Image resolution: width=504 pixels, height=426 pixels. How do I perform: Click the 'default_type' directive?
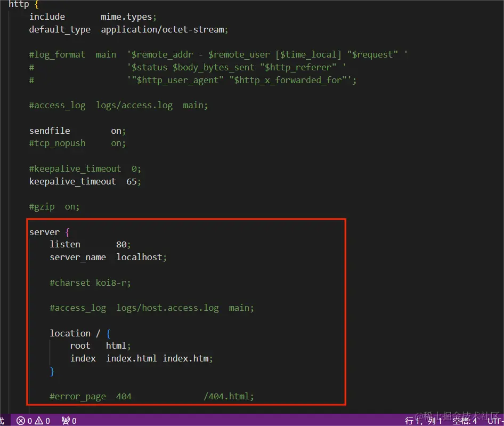(60, 30)
